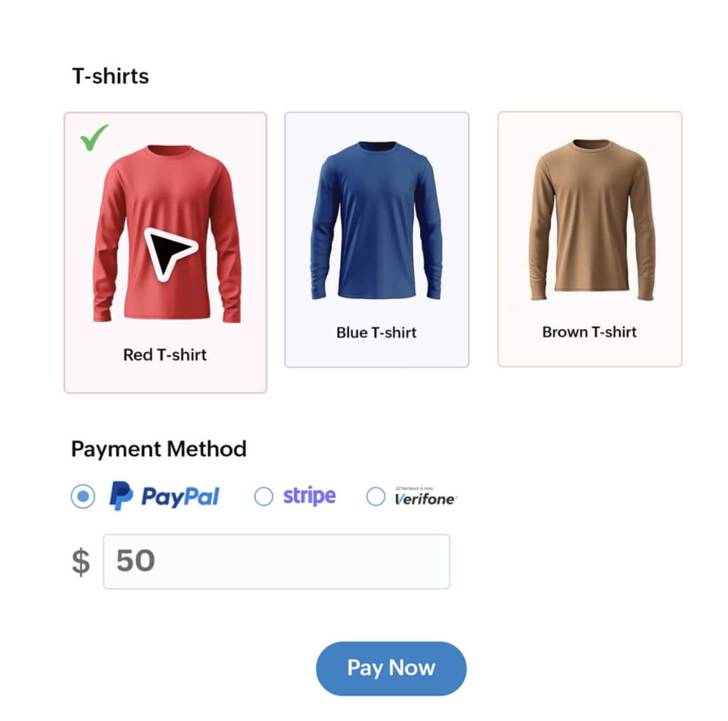Select the PayPal radio button
728x721 pixels.
point(82,495)
